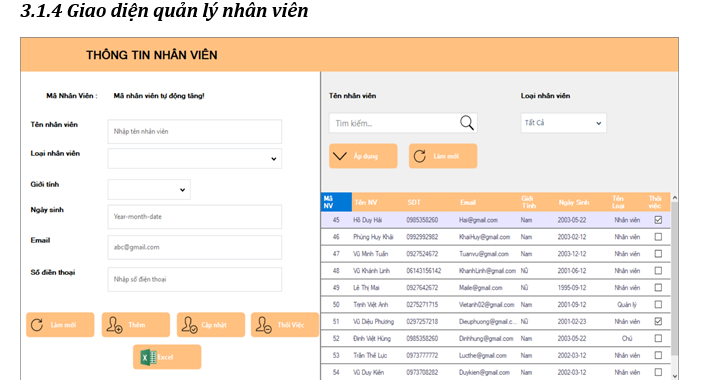The height and width of the screenshot is (390, 702).
Task: Click add-user icon on Thêm button
Action: click(x=114, y=325)
